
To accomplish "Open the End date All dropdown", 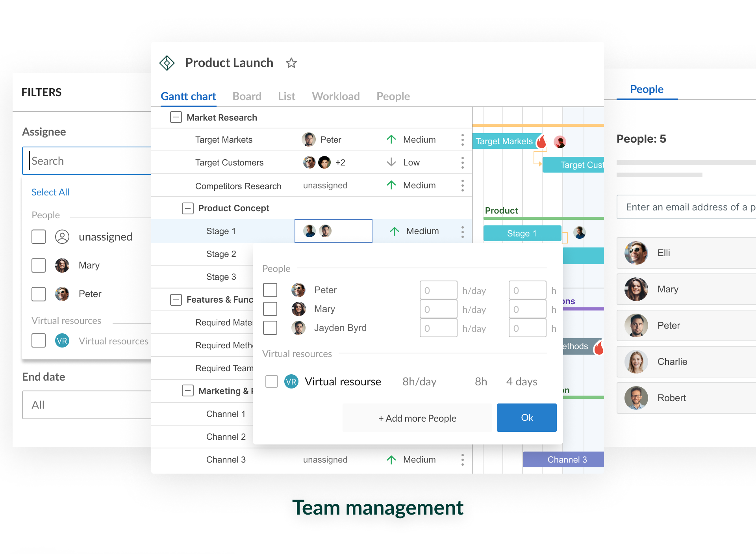I will (x=87, y=405).
